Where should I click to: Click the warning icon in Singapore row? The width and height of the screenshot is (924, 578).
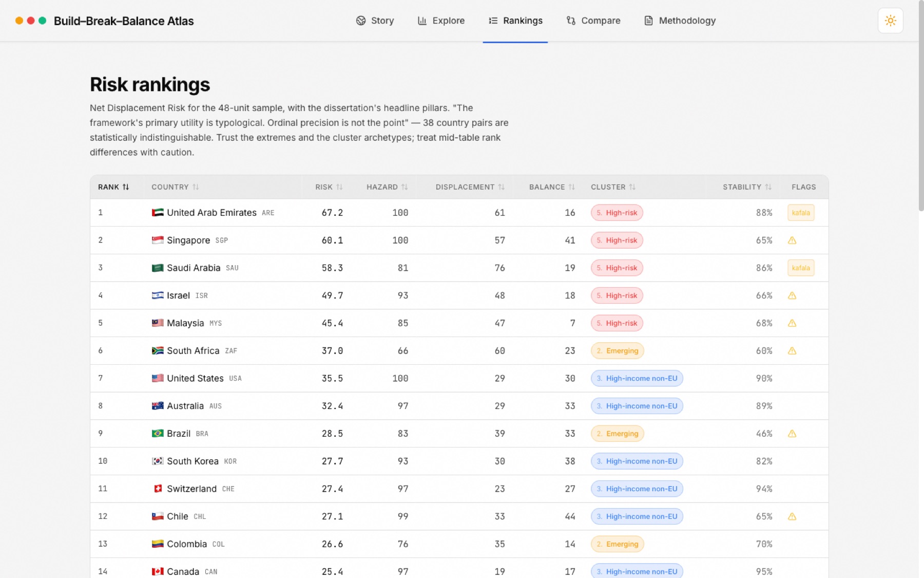(x=792, y=240)
